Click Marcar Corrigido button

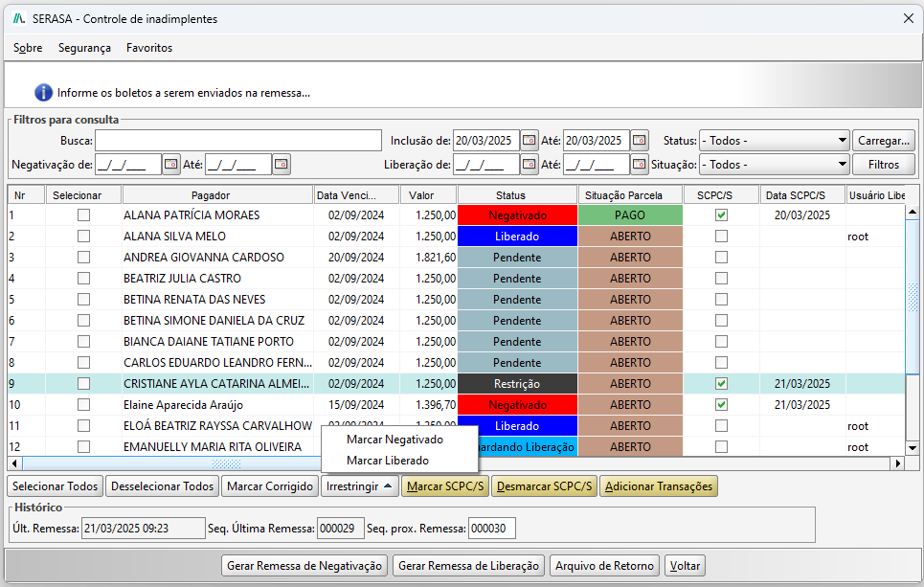coord(270,486)
